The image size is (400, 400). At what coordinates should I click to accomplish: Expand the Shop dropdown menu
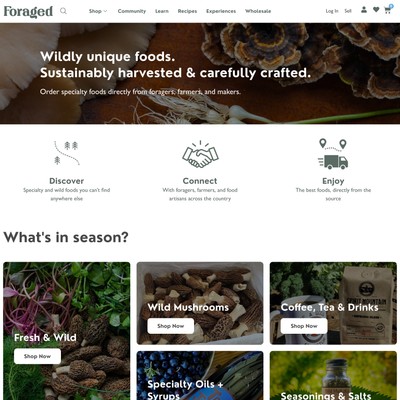[98, 11]
